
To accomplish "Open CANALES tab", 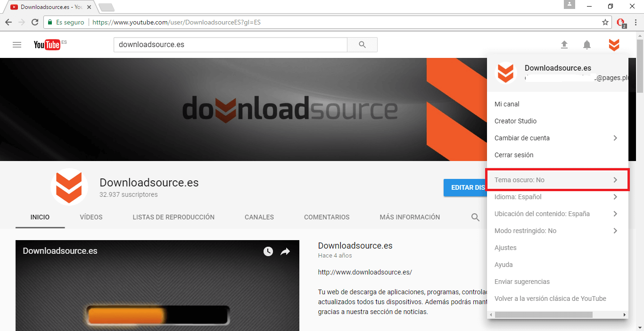I will point(259,217).
